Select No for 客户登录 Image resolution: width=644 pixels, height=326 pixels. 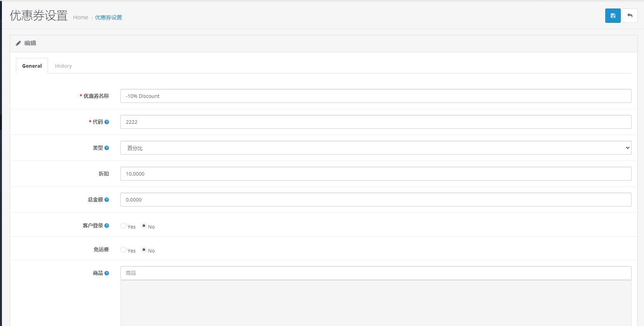point(144,226)
